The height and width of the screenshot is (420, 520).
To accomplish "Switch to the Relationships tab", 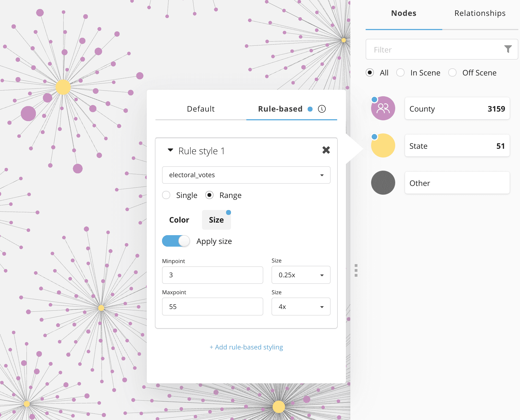I will coord(480,13).
